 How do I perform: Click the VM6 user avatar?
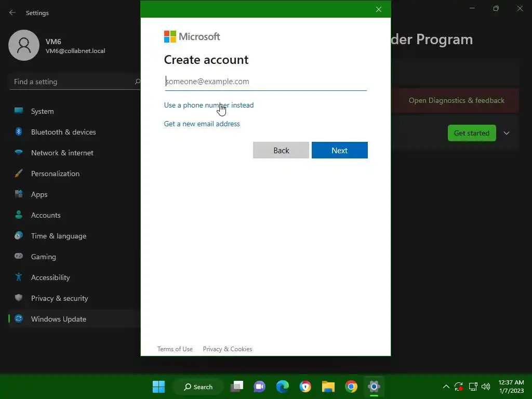24,45
